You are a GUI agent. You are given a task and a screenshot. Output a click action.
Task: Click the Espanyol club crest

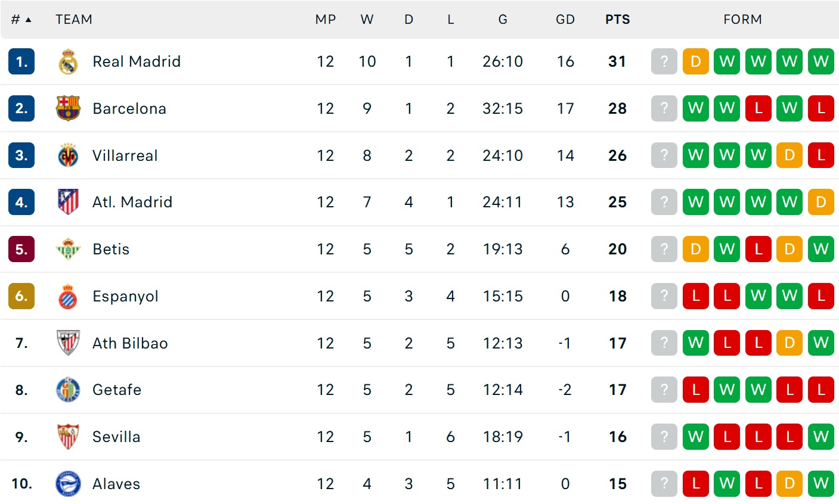68,296
